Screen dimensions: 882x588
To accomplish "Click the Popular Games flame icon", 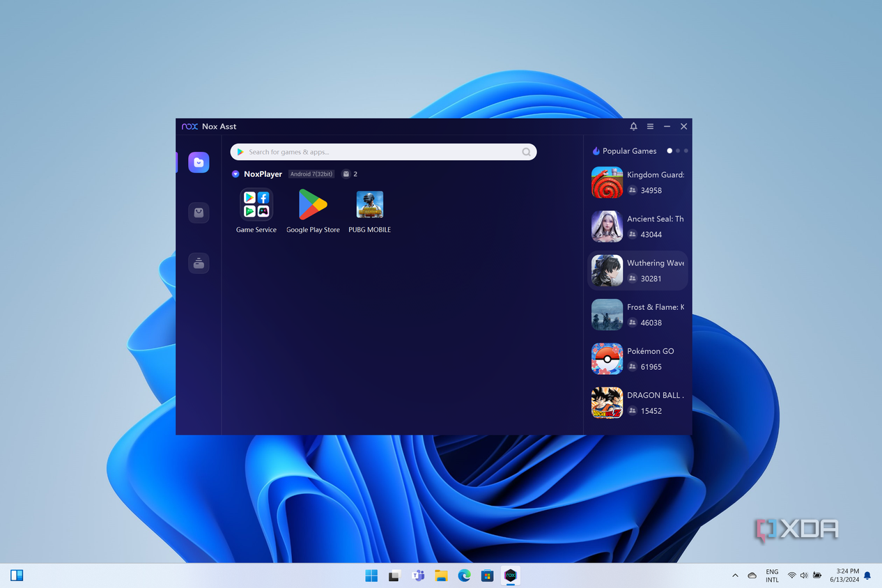I will (x=596, y=151).
